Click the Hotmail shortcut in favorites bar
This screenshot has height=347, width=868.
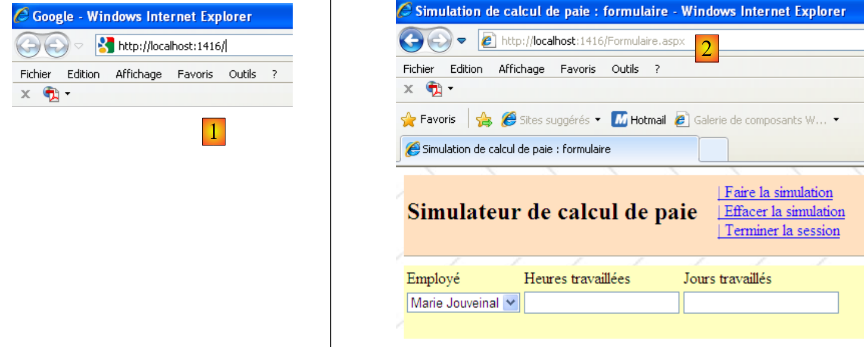(x=639, y=120)
